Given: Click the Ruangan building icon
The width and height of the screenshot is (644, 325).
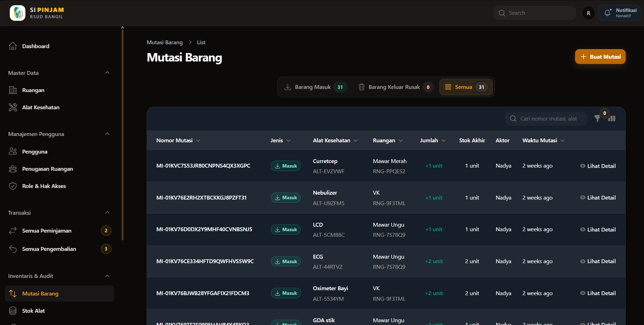Looking at the screenshot, I should click(x=13, y=90).
